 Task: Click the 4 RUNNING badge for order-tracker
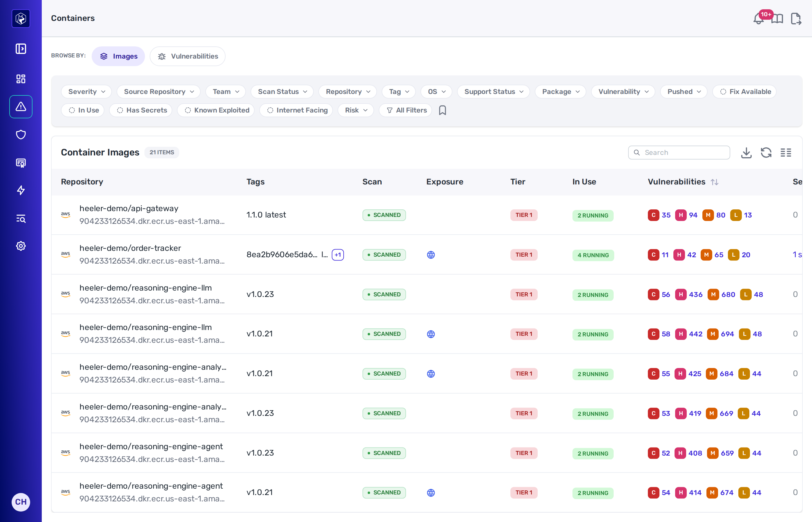tap(593, 255)
